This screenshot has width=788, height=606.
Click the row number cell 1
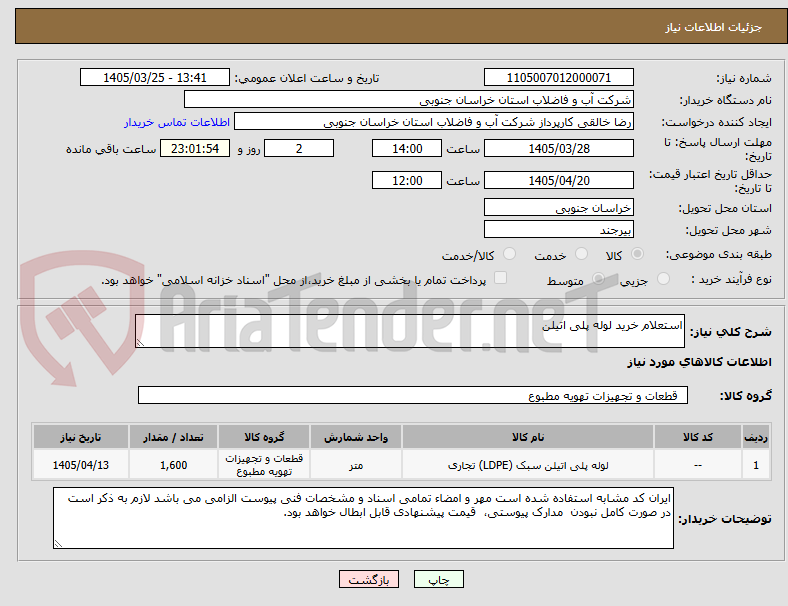click(x=755, y=465)
